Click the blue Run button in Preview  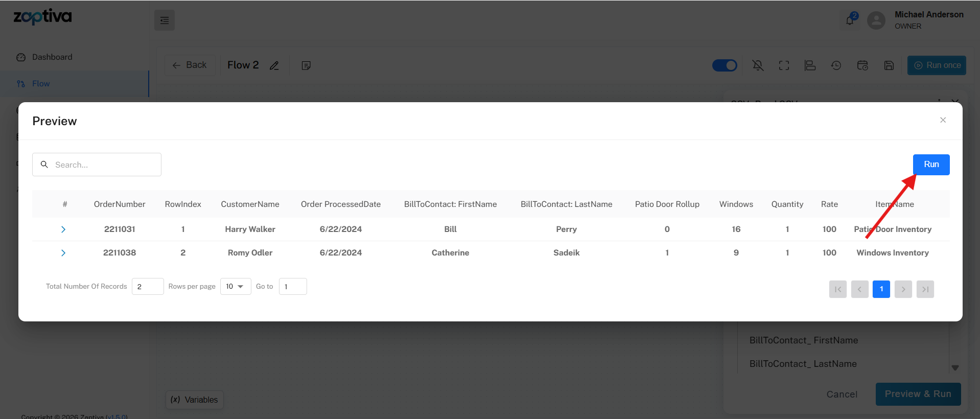930,165
